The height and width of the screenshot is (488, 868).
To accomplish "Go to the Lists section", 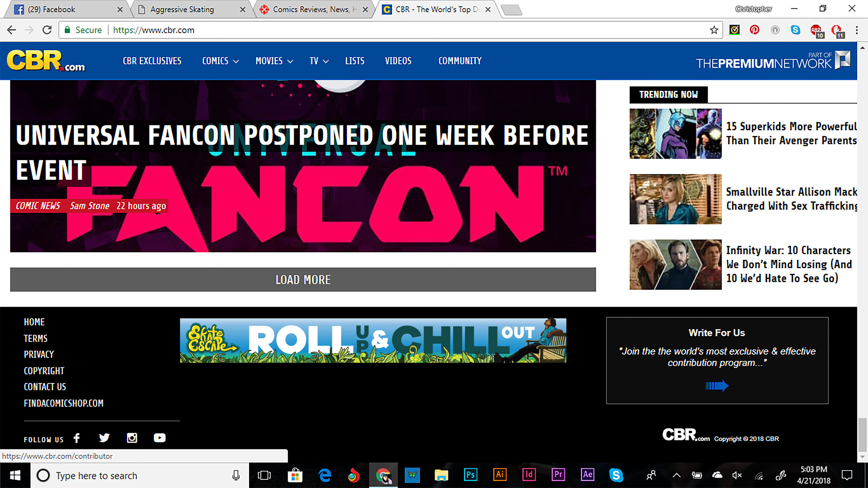I will tap(354, 61).
